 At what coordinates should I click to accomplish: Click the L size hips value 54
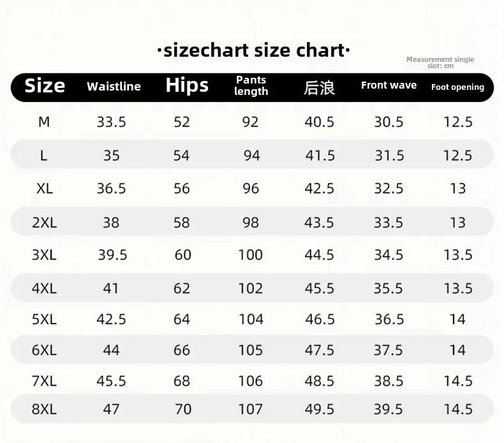click(182, 156)
